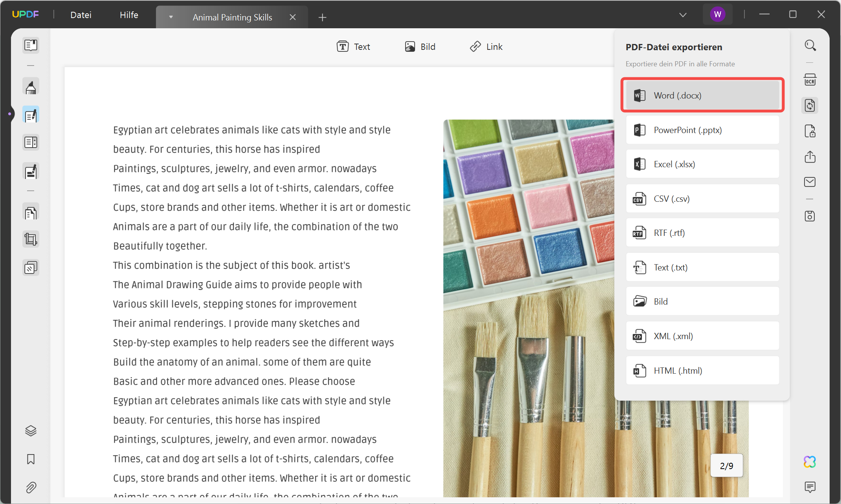The height and width of the screenshot is (504, 841).
Task: Export PDF as Word (.docx)
Action: click(x=702, y=95)
